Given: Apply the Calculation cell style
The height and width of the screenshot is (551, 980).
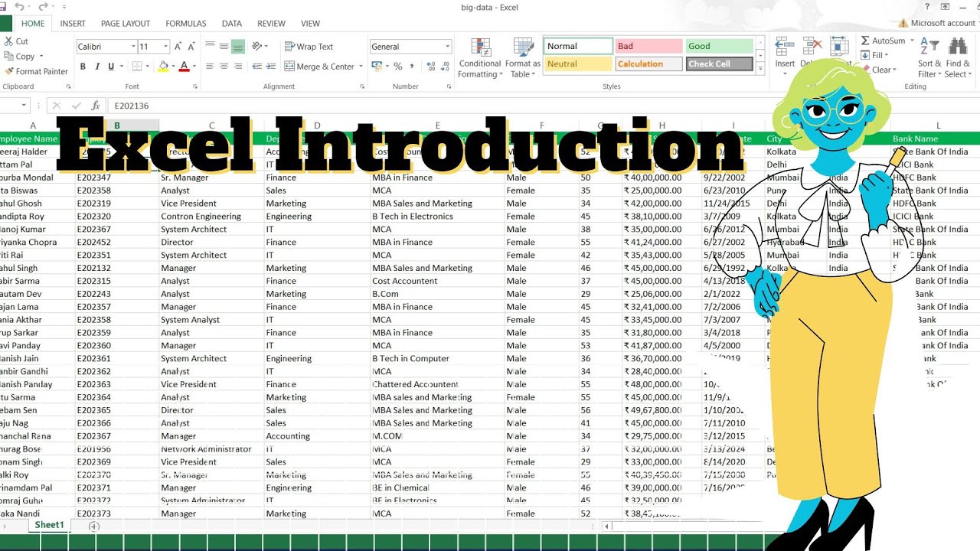Looking at the screenshot, I should pyautogui.click(x=648, y=64).
